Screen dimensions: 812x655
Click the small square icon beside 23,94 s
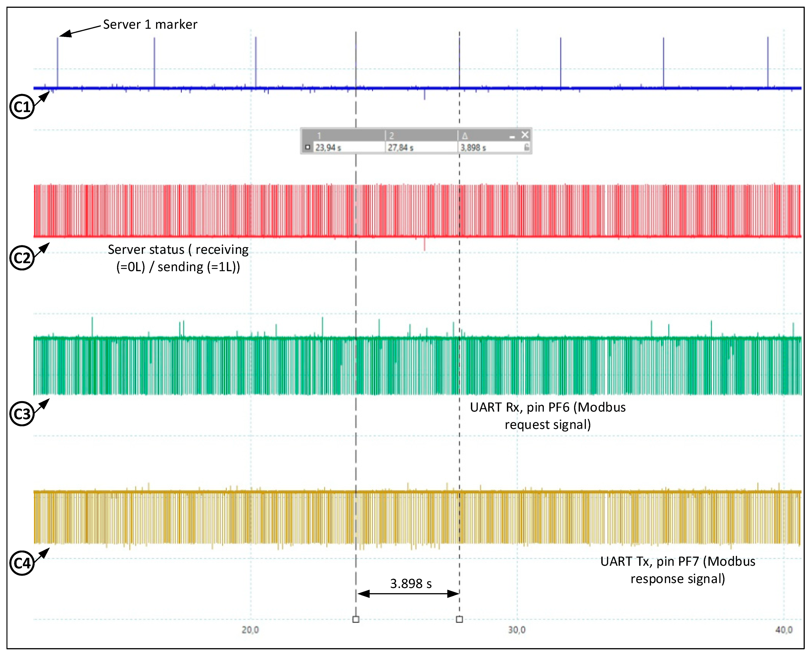pos(308,147)
